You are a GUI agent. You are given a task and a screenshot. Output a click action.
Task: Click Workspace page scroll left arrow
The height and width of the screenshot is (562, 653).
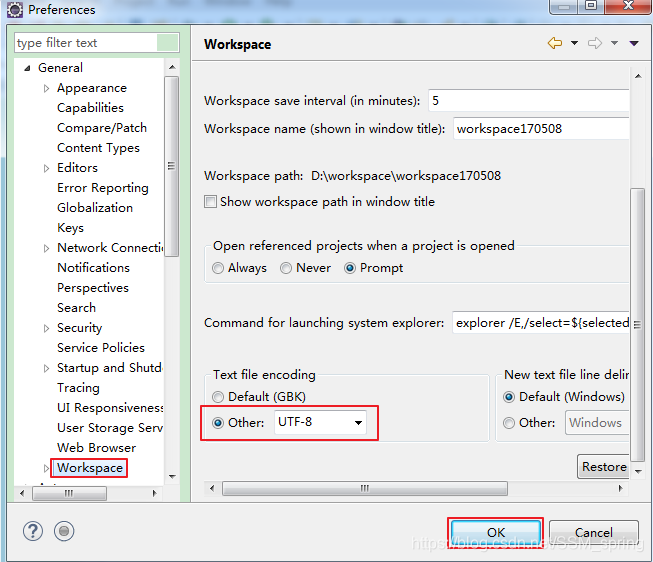tap(212, 488)
